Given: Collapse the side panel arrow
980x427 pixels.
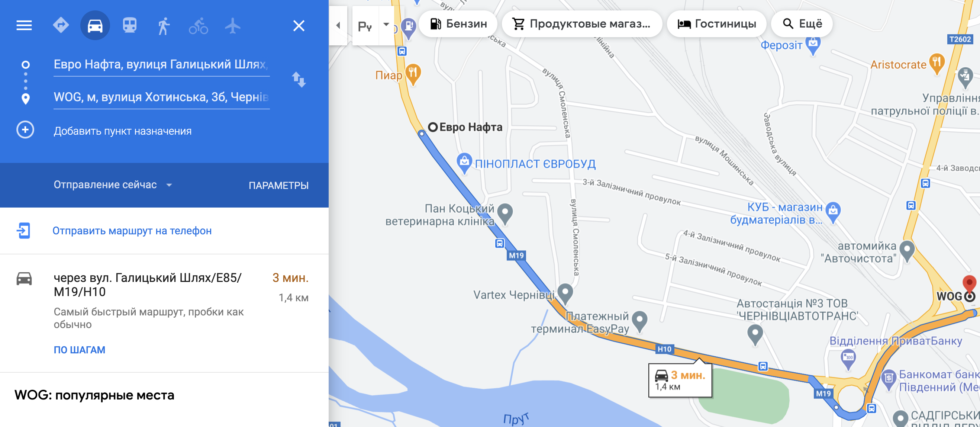Looking at the screenshot, I should [x=338, y=26].
